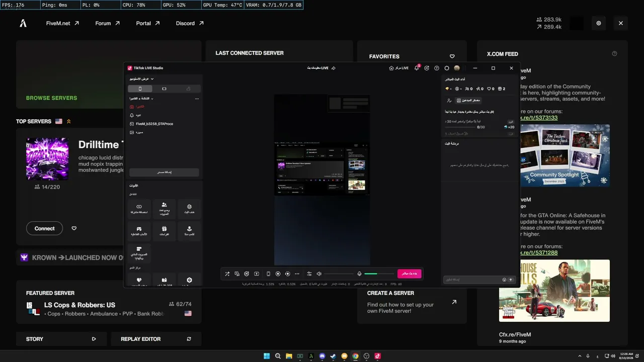Open Steam from the taskbar
This screenshot has width=644, height=362.
(333, 356)
